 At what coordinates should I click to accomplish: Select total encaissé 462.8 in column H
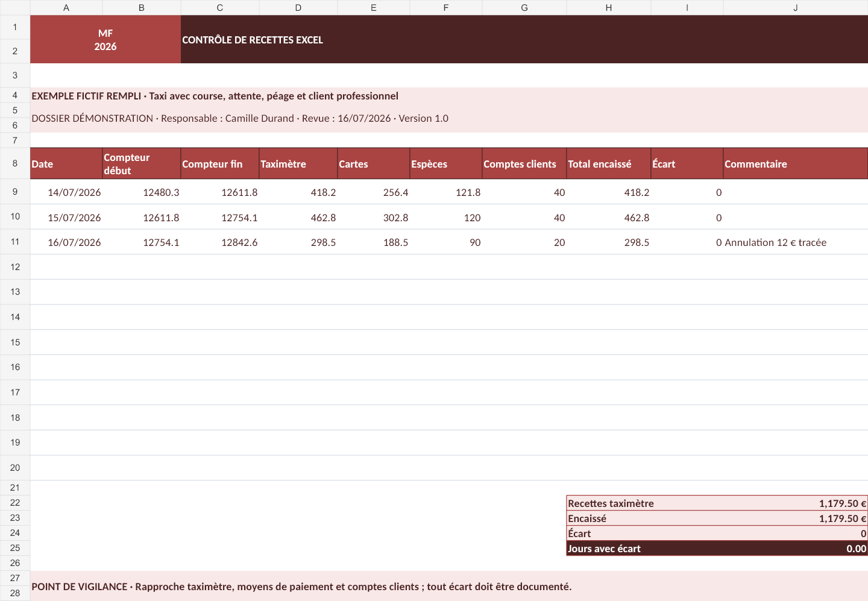click(609, 217)
